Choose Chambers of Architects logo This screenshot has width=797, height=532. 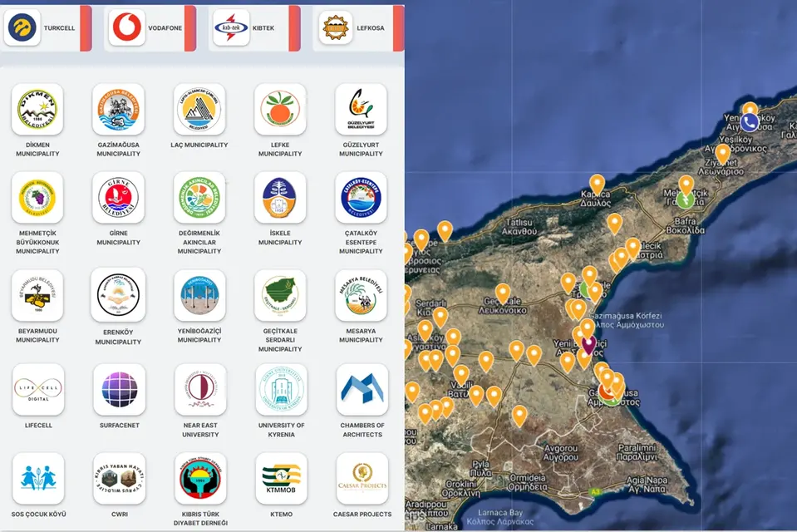[362, 390]
